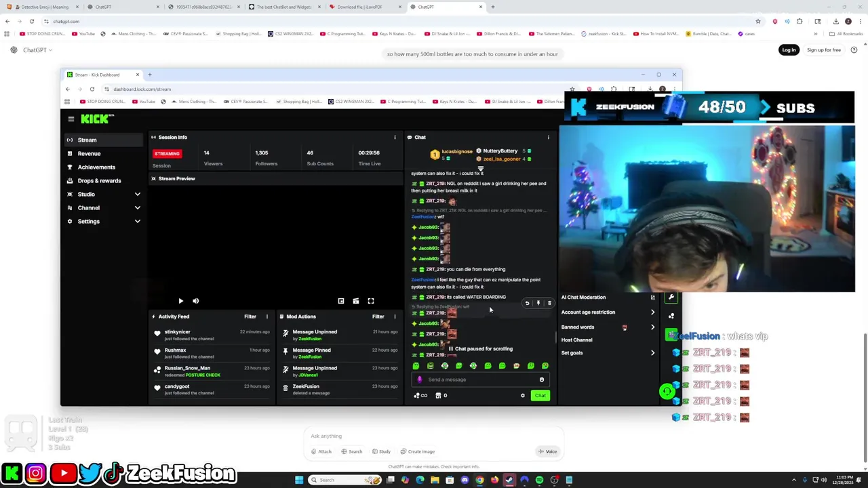Expand Account age restriction submenu
This screenshot has width=868, height=488.
point(652,312)
